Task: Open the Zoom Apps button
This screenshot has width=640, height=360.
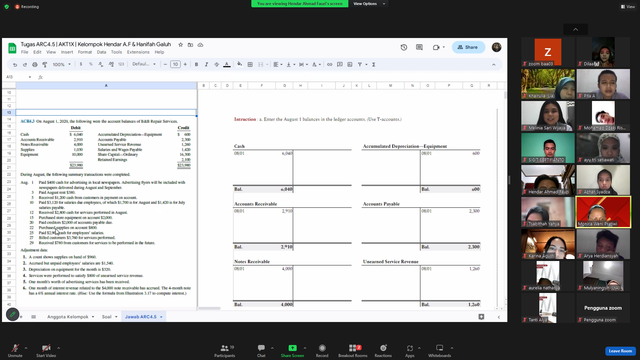Action: [x=410, y=351]
